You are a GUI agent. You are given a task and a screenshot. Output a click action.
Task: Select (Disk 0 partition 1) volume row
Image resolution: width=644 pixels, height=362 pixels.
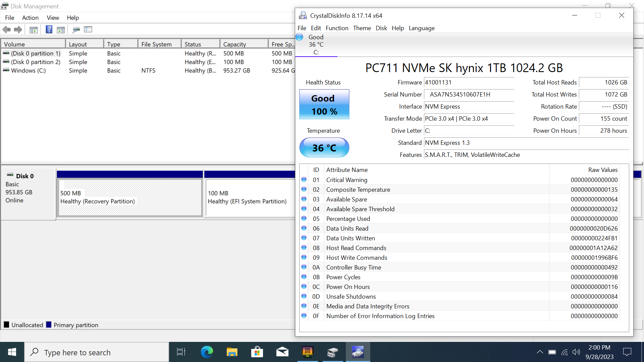click(x=148, y=54)
